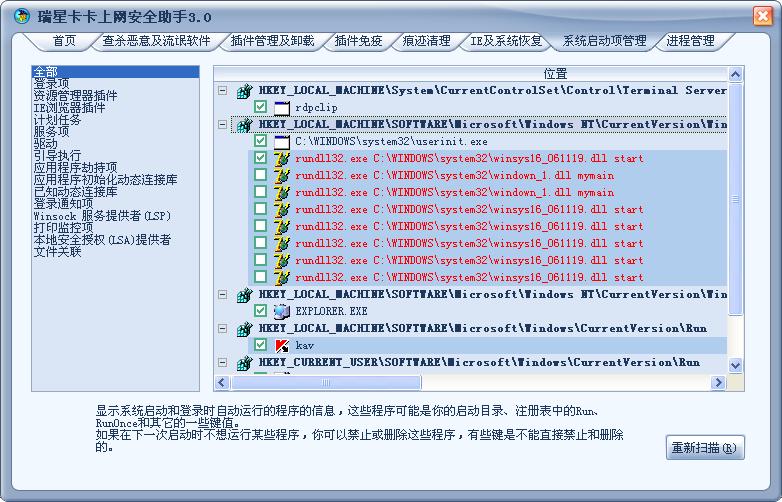782x502 pixels.
Task: Uncheck the userinit.exe startup entry
Action: pos(260,141)
